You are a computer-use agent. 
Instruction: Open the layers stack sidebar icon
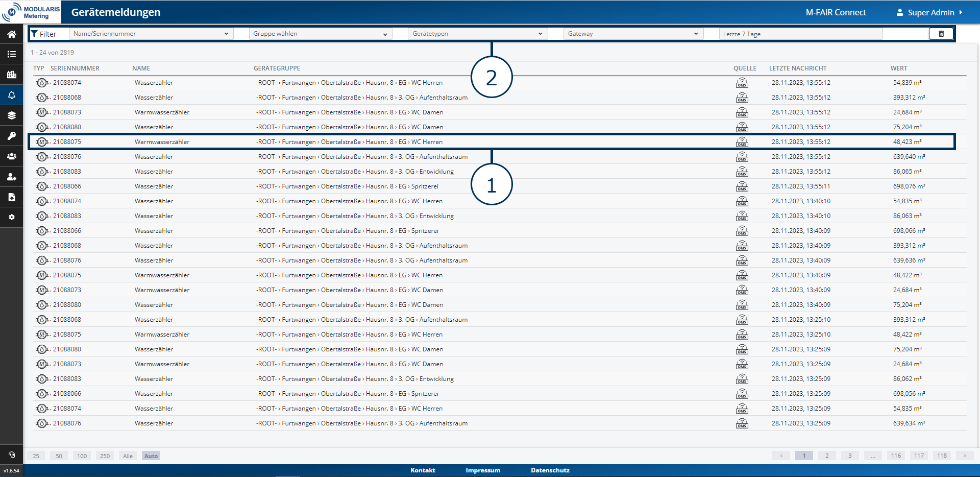(x=11, y=115)
